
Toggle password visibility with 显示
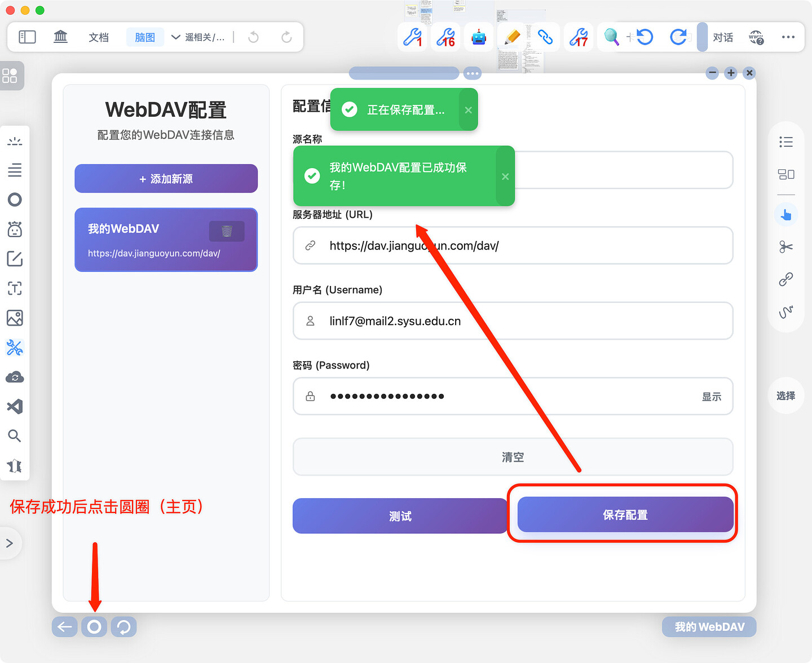click(712, 397)
